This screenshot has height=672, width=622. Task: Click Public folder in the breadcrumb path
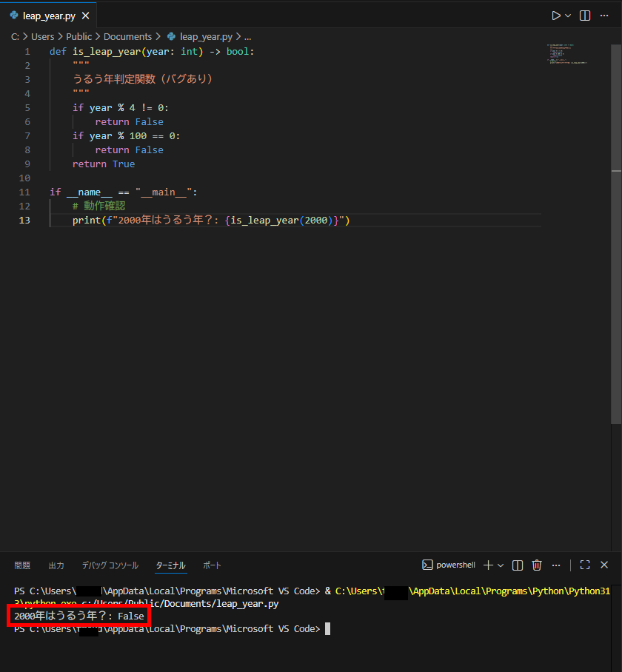tap(79, 36)
